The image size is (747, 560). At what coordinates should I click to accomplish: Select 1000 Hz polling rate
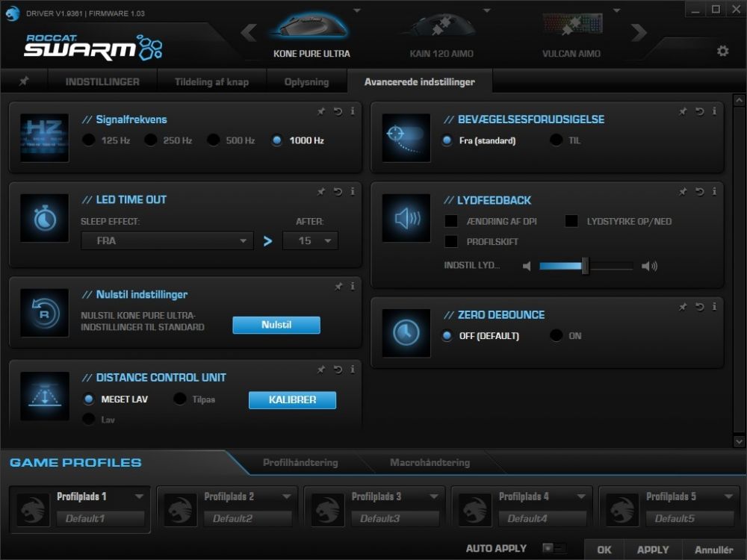277,140
